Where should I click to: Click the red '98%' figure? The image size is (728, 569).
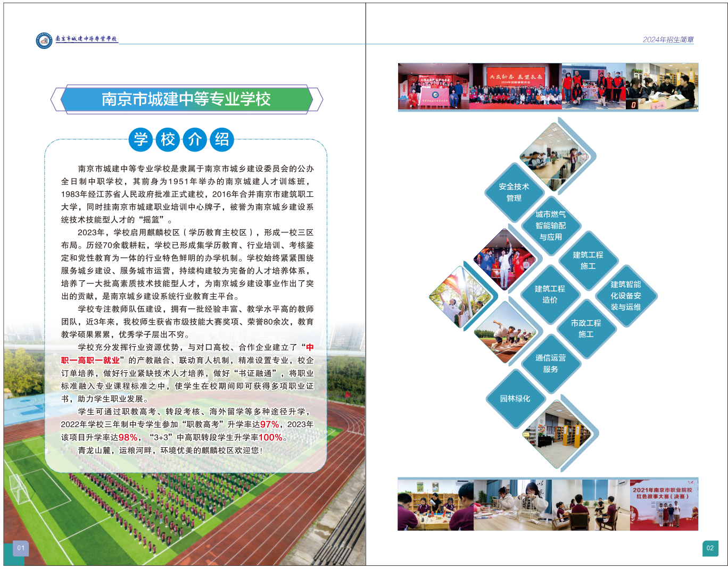pyautogui.click(x=128, y=437)
